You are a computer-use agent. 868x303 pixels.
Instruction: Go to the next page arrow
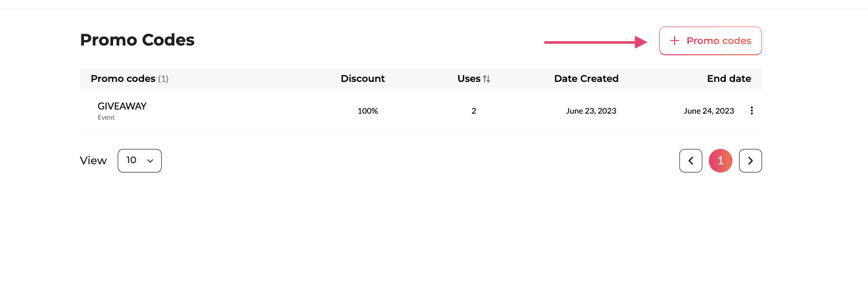750,161
